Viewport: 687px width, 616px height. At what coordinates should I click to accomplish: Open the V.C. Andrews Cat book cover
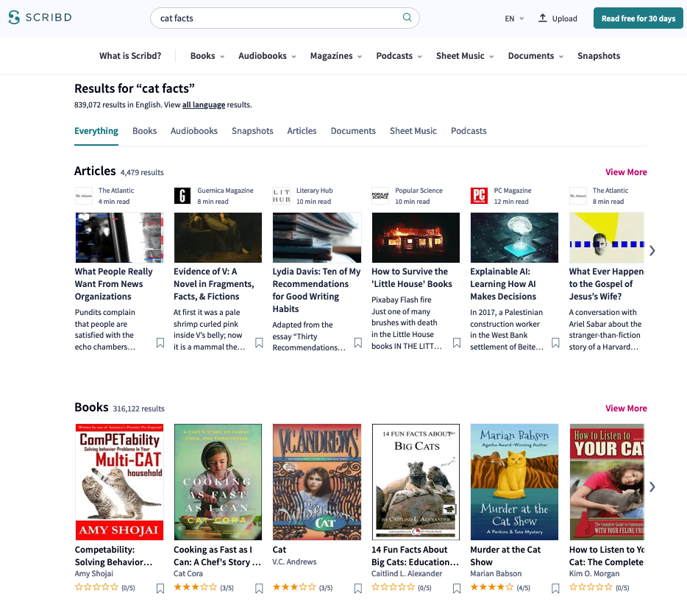[317, 482]
